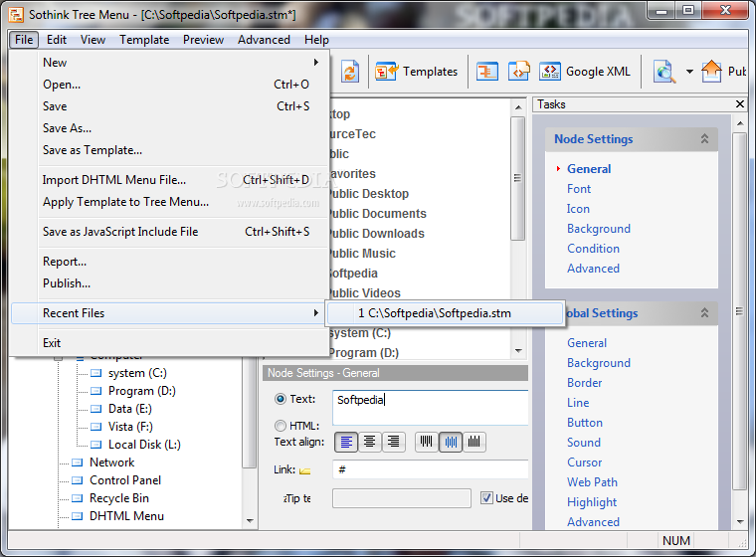The width and height of the screenshot is (756, 557).
Task: Click the Local Disk (L:) node icon
Action: (96, 445)
